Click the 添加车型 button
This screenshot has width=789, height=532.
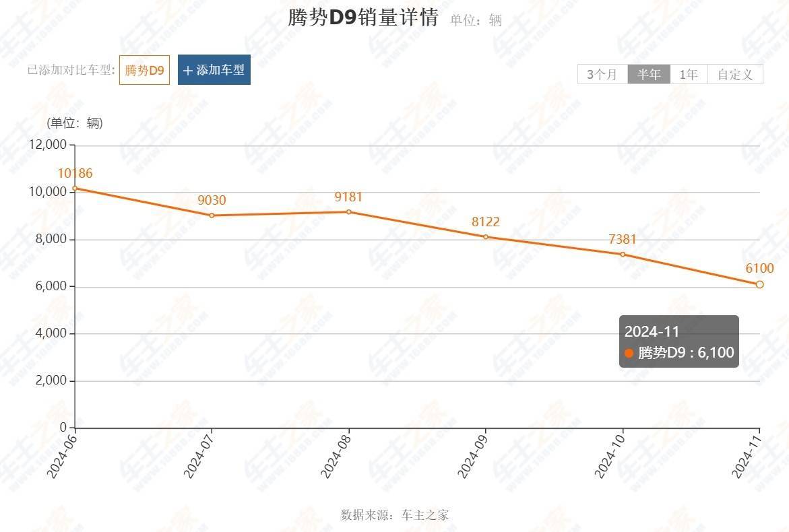(214, 70)
